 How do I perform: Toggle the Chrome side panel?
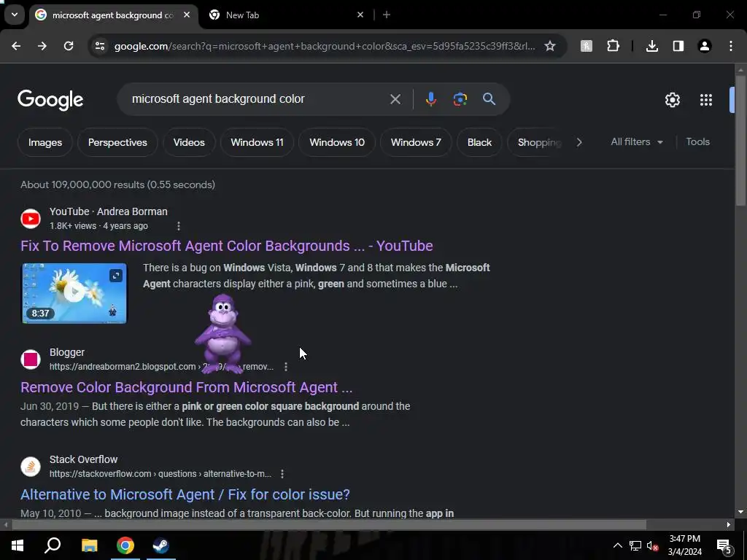678,46
